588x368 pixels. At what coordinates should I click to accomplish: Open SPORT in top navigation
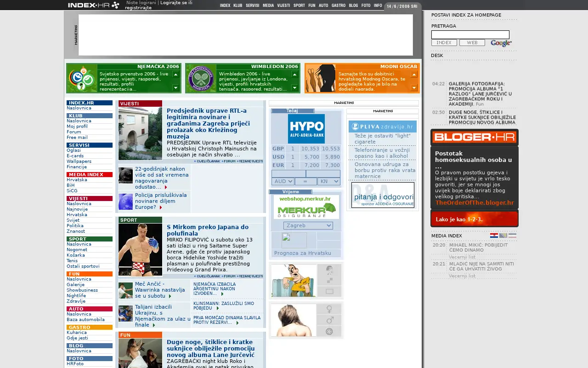pos(299,6)
